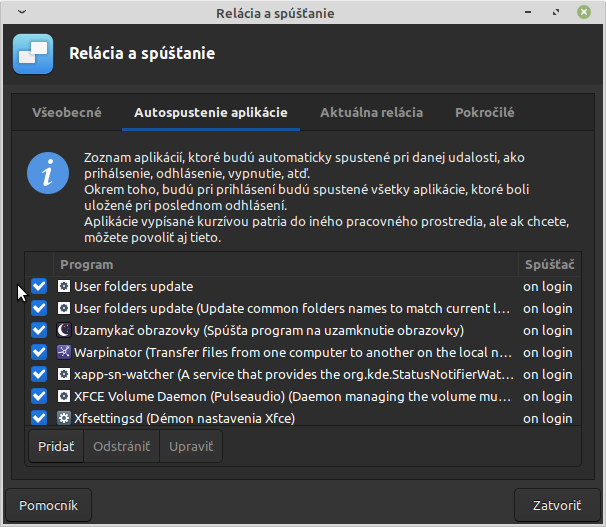606x527 pixels.
Task: Open the Pomocník help button
Action: pyautogui.click(x=49, y=505)
